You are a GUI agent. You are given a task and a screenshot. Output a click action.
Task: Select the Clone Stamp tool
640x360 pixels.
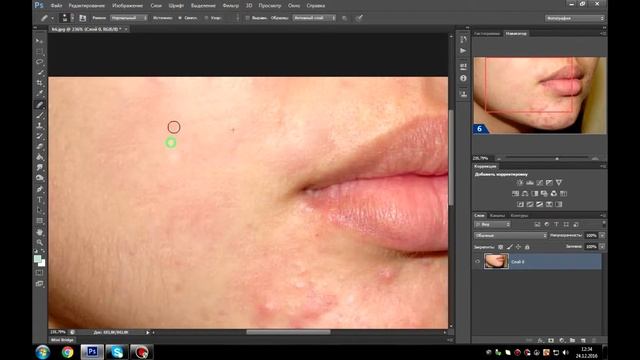pos(39,126)
